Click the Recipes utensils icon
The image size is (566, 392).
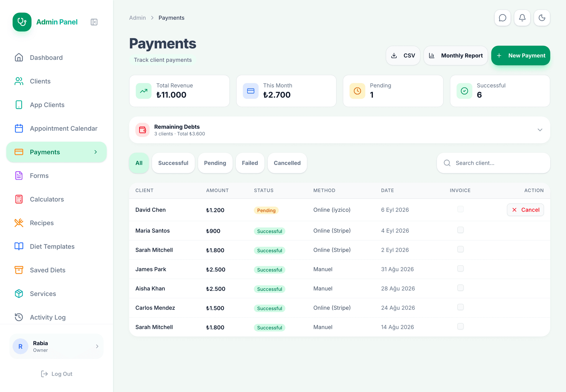(x=19, y=223)
